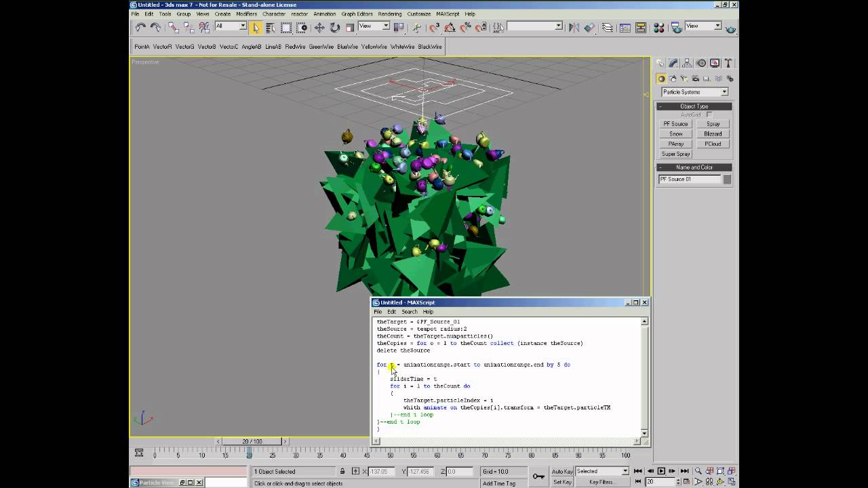868x488 pixels.
Task: Click the RedWire toolbar macro button
Action: tap(295, 47)
